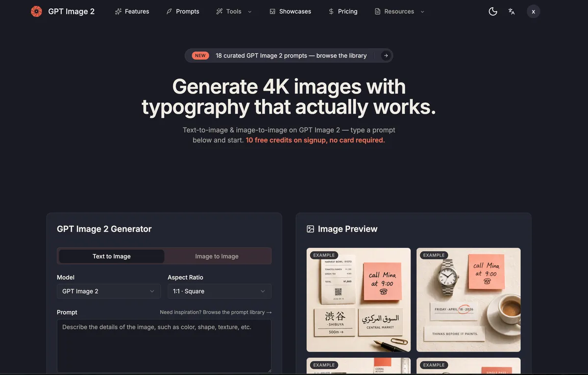
Task: Open the Pricing page
Action: [343, 11]
